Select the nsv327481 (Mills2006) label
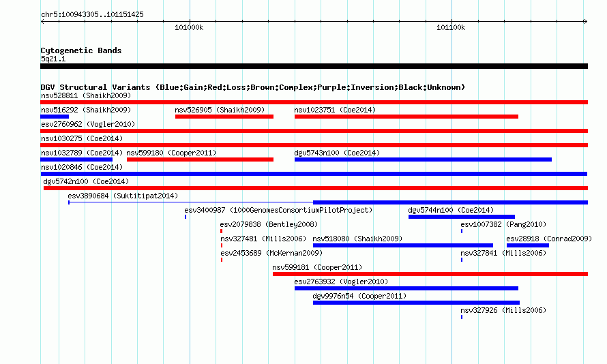The image size is (607, 364). point(263,239)
